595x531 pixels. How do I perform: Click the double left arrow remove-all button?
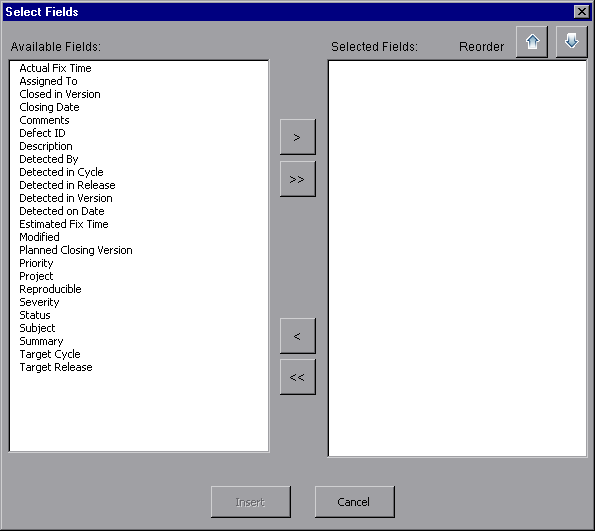pos(298,377)
